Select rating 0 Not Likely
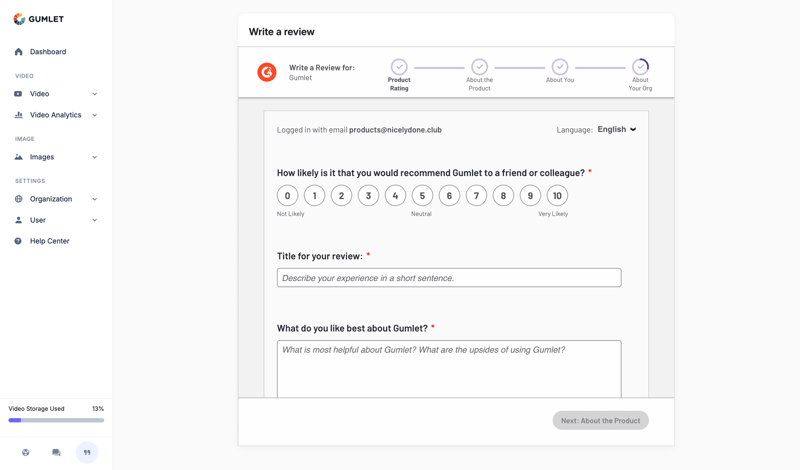Screen dimensions: 800x470 [x=287, y=195]
